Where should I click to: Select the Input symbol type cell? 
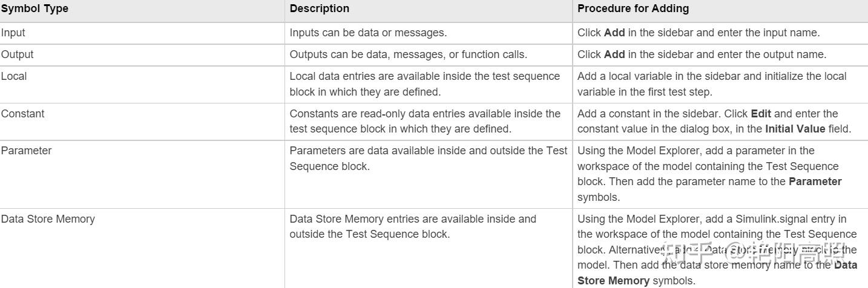pyautogui.click(x=13, y=33)
